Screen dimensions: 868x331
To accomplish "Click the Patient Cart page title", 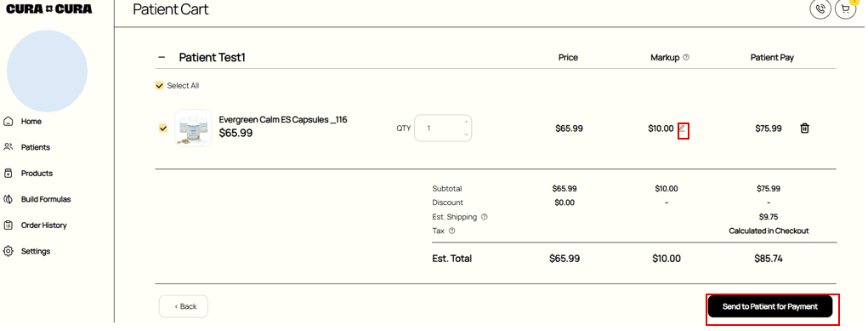I will (171, 9).
